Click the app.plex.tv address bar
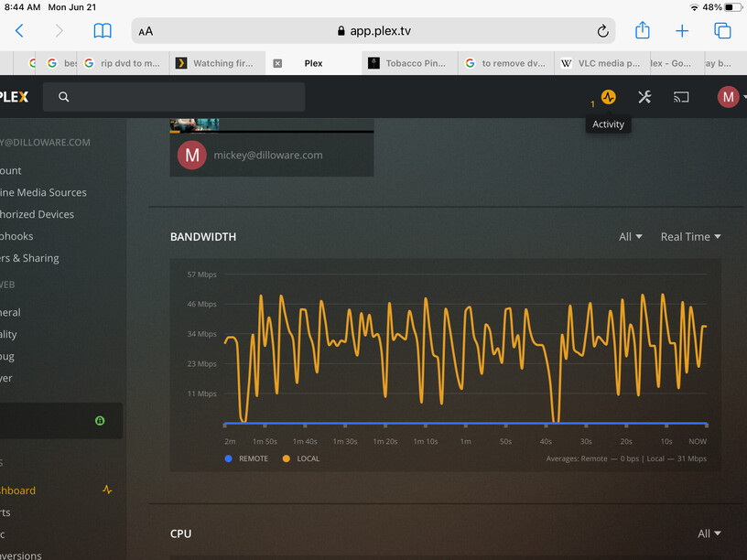Screen dimensions: 747x560 pyautogui.click(x=373, y=31)
